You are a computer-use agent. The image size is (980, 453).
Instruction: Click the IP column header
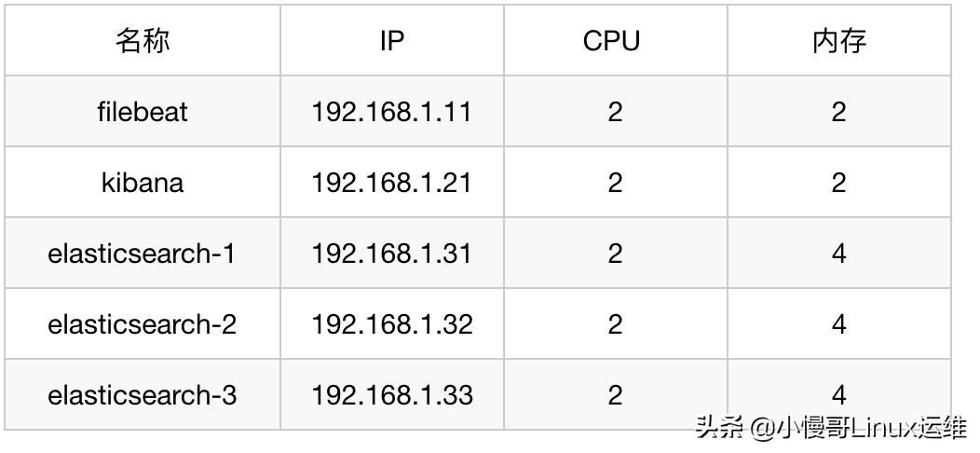(392, 41)
